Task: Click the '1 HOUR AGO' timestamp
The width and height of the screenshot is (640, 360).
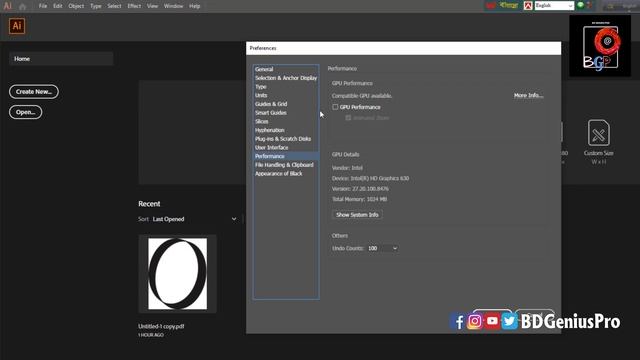Action: [x=151, y=335]
